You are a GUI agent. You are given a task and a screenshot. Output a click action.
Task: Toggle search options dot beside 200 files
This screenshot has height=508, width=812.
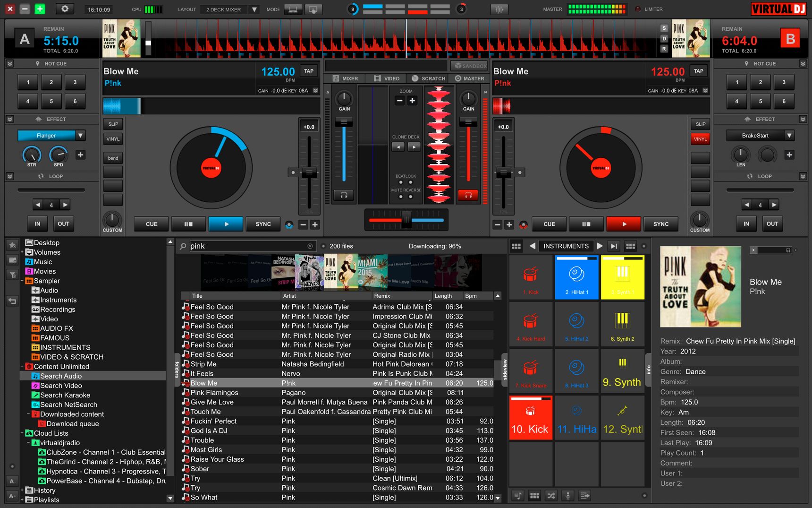[x=323, y=246]
